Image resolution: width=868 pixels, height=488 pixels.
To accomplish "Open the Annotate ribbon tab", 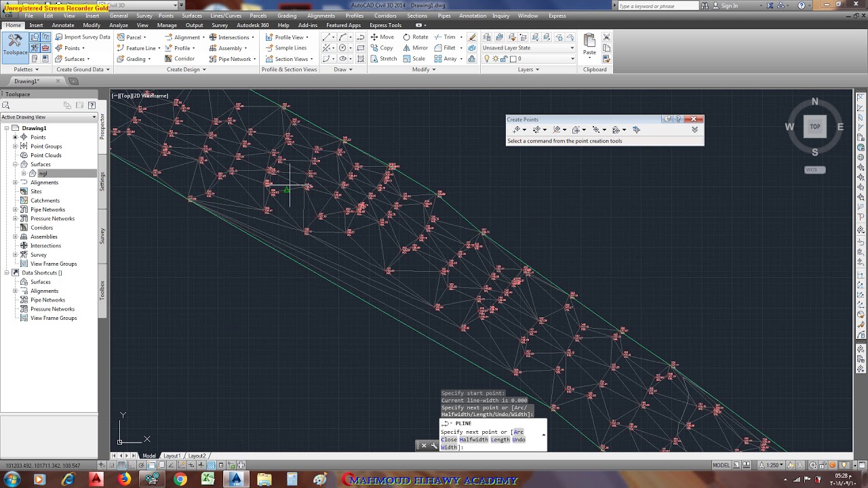I will 63,25.
